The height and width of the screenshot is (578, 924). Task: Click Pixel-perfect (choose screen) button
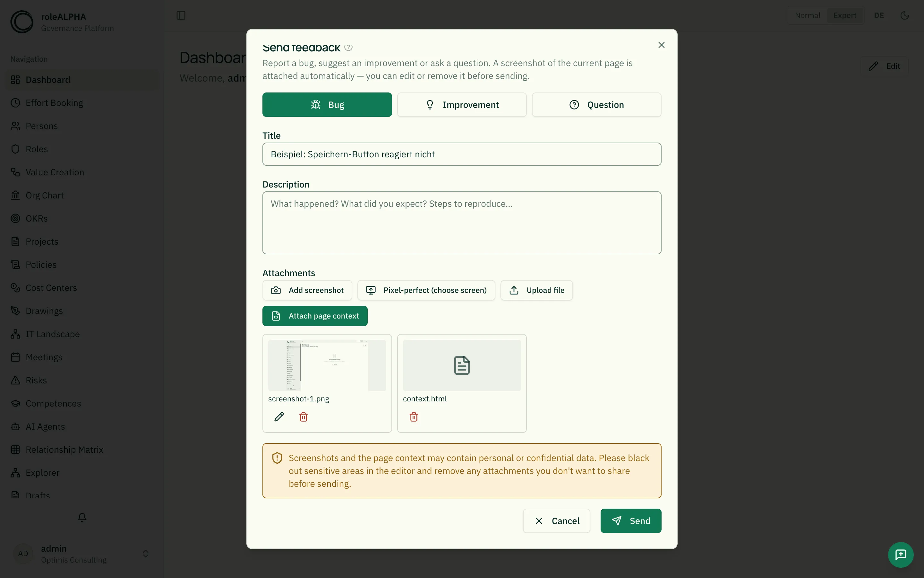click(426, 290)
